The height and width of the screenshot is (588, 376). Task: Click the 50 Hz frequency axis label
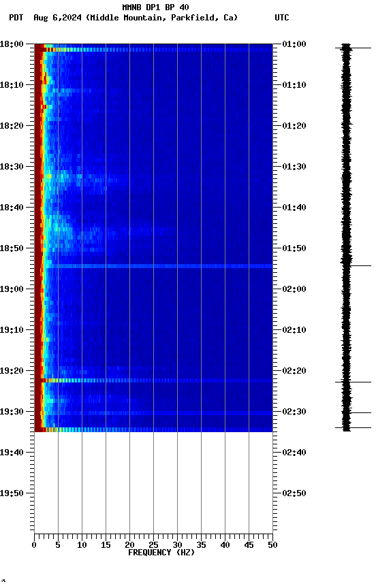click(273, 545)
